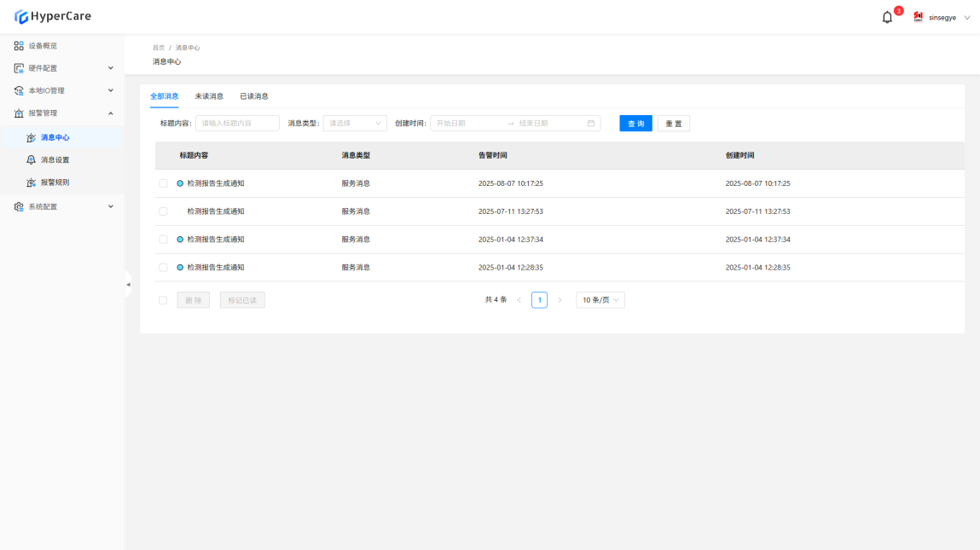The image size is (980, 550).
Task: Switch to the 已读消息 tab
Action: (x=254, y=96)
